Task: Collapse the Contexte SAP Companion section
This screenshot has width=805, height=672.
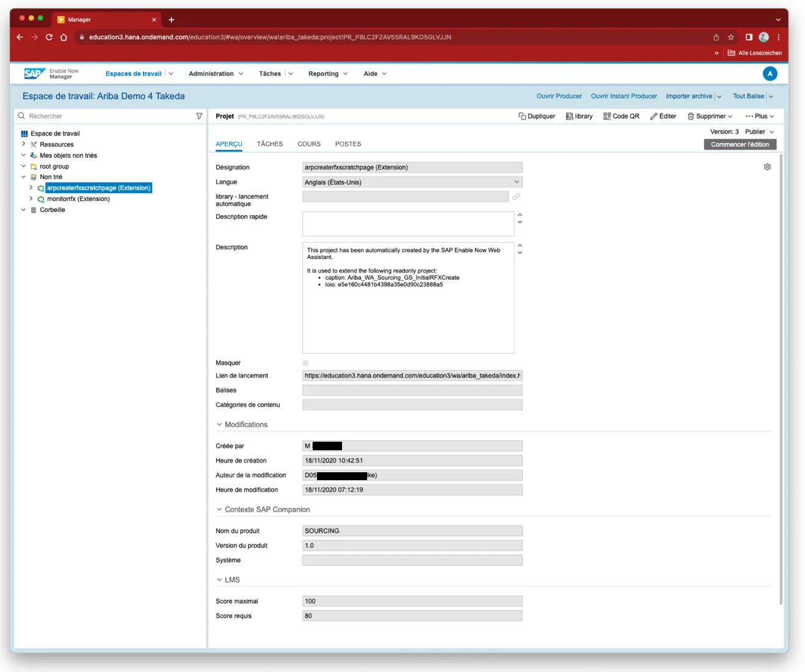Action: point(219,509)
